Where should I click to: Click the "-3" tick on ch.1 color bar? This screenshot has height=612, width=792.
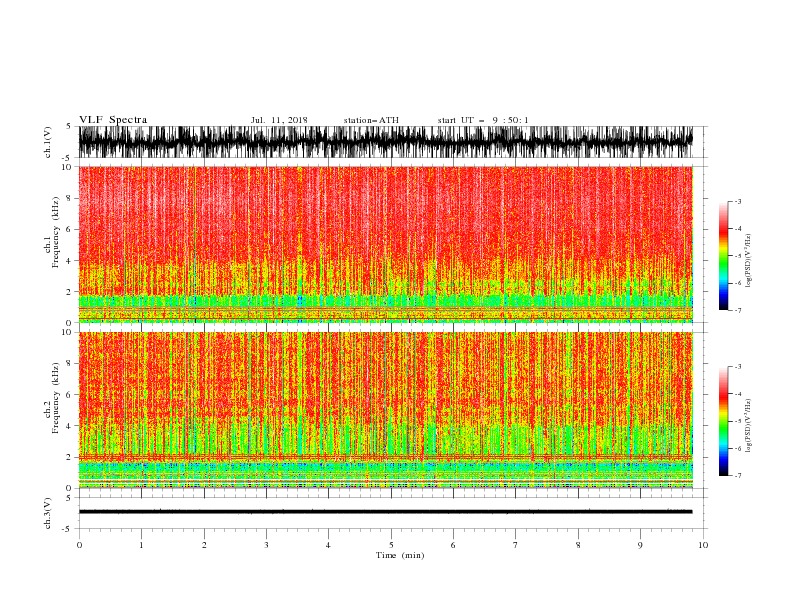coord(738,201)
